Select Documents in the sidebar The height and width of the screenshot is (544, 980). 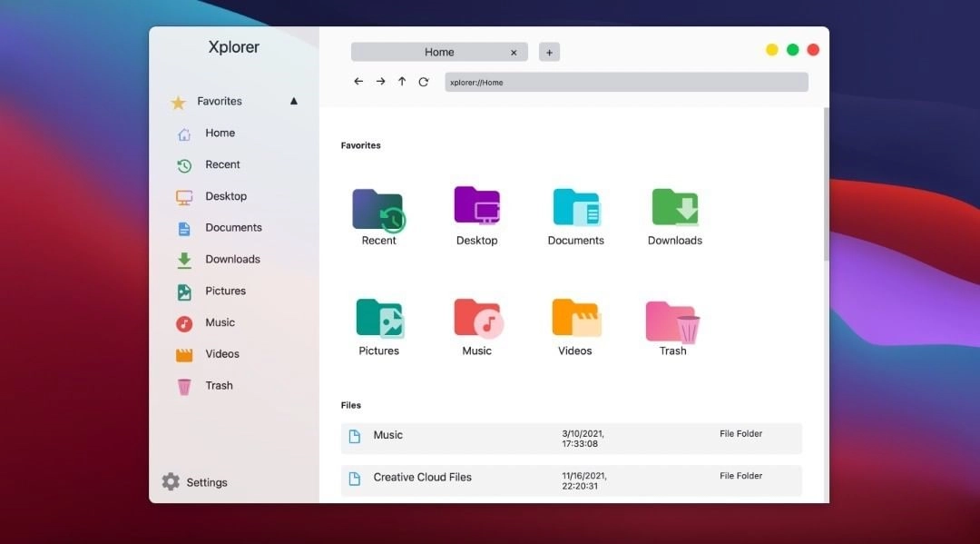click(x=233, y=227)
